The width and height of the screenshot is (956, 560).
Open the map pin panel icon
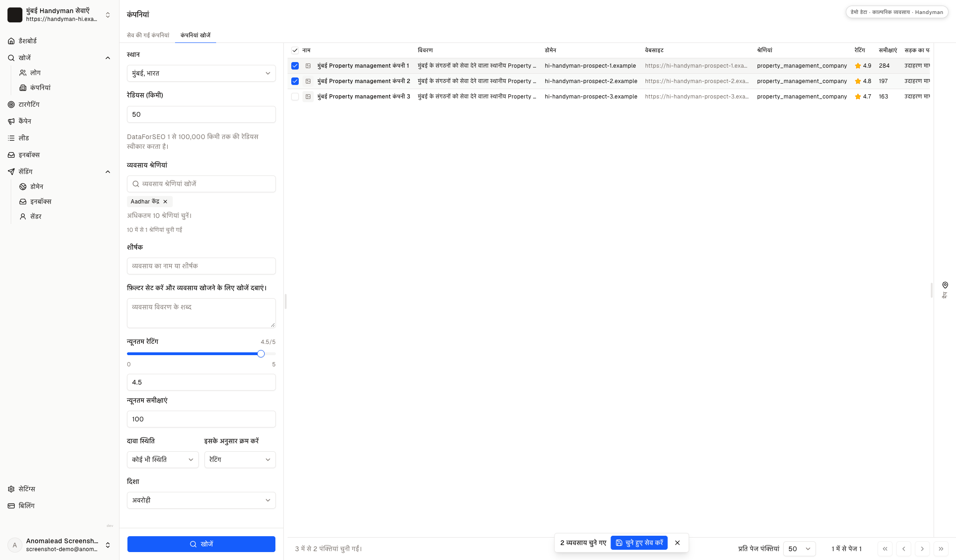945,285
